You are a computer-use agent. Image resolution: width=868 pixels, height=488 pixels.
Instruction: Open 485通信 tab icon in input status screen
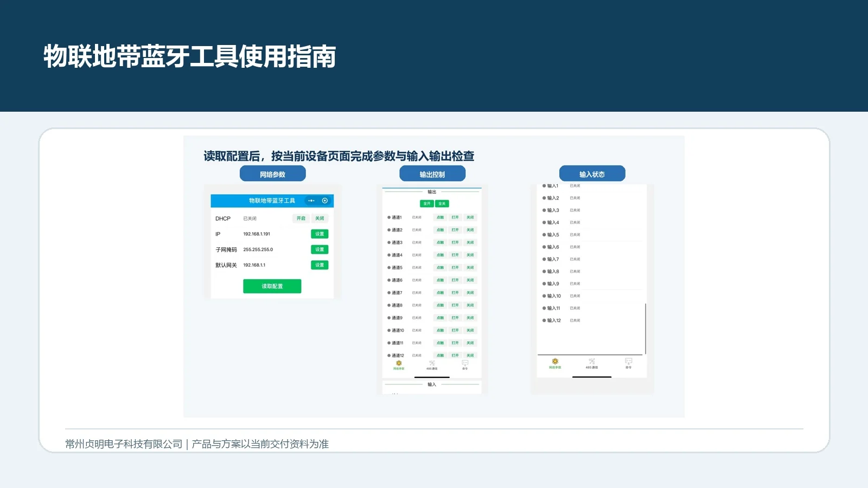(592, 361)
